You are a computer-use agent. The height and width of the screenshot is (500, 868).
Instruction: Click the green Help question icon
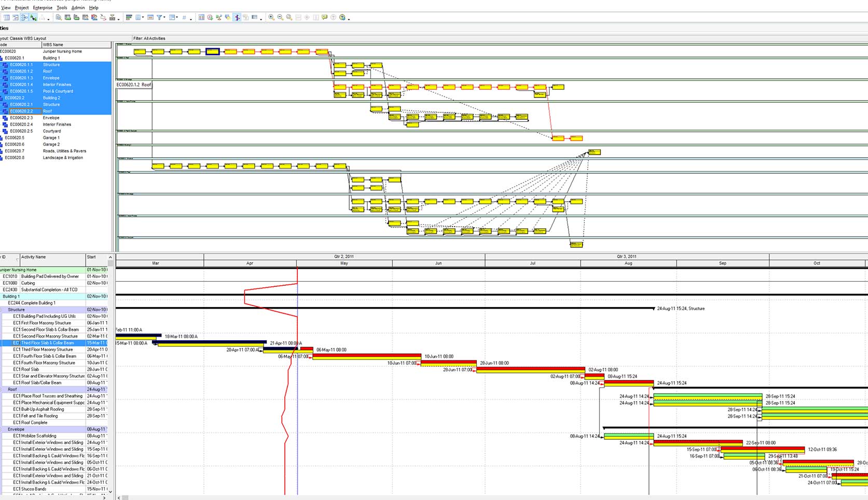click(x=342, y=17)
